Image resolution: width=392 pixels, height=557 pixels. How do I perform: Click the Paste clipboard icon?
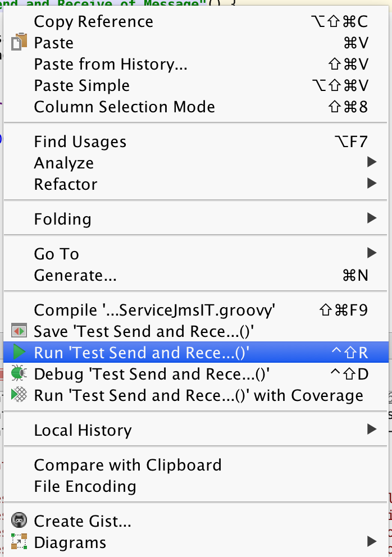pos(19,42)
